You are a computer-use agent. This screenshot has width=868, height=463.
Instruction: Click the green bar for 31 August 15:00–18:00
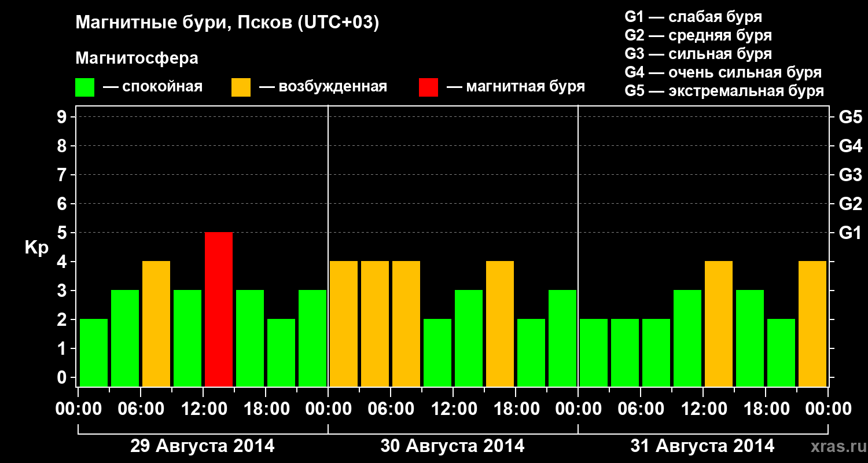point(750,338)
